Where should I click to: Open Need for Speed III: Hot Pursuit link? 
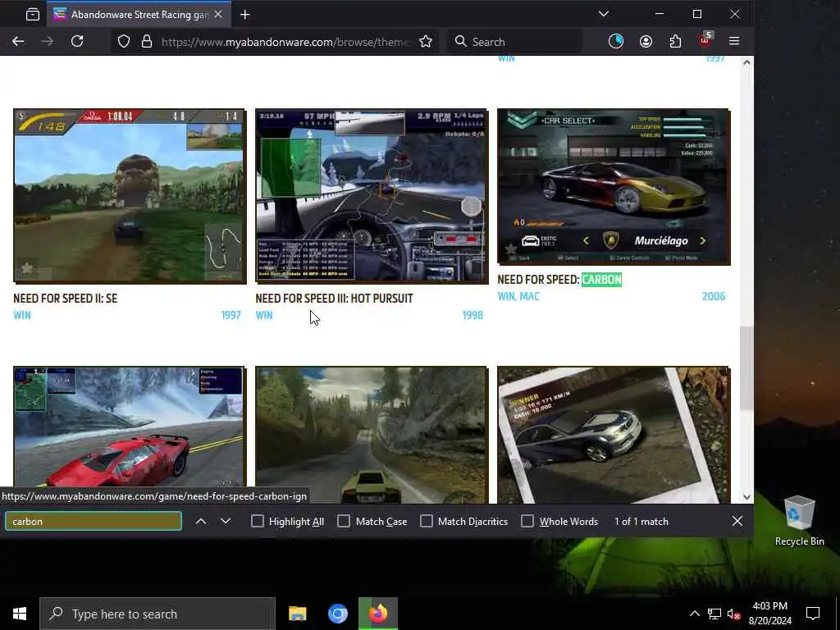(x=335, y=299)
